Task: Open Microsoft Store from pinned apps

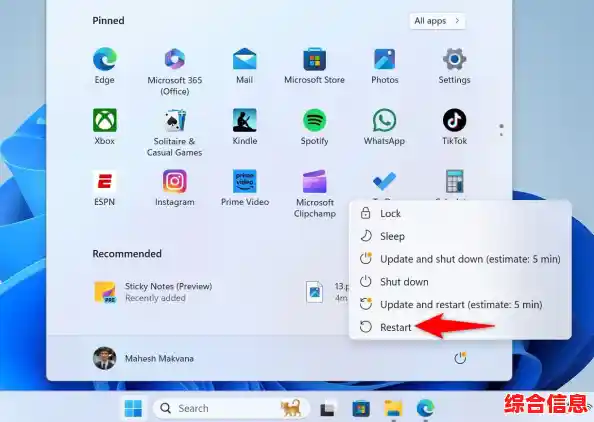Action: click(x=314, y=66)
